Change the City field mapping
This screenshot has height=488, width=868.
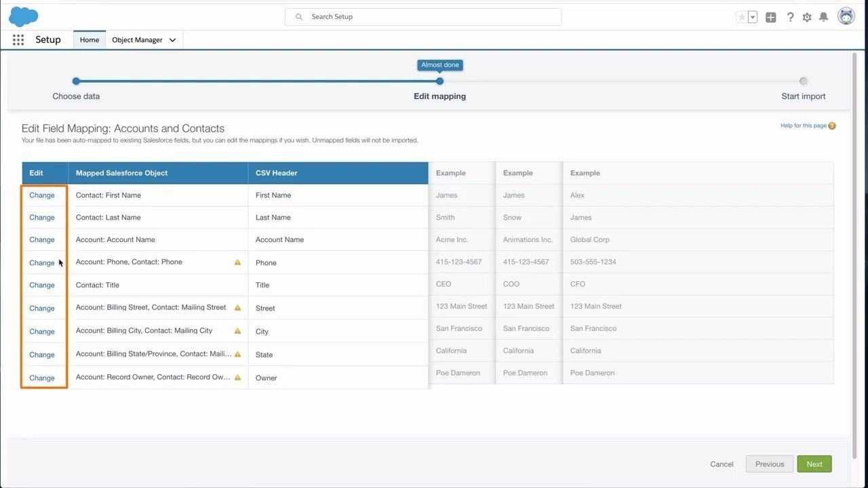pos(42,331)
